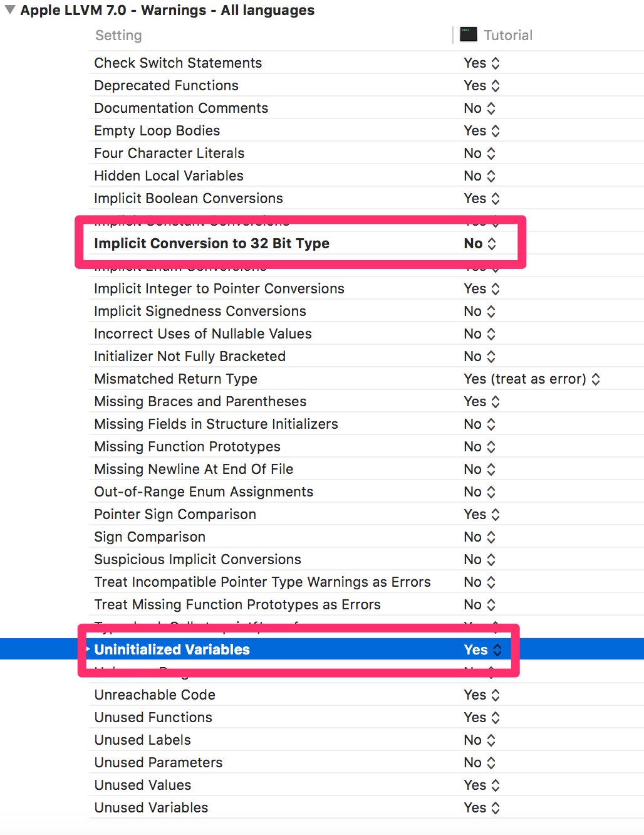Open Implicit Conversion to 32 Bit Type popup
The height and width of the screenshot is (835, 644).
click(480, 243)
